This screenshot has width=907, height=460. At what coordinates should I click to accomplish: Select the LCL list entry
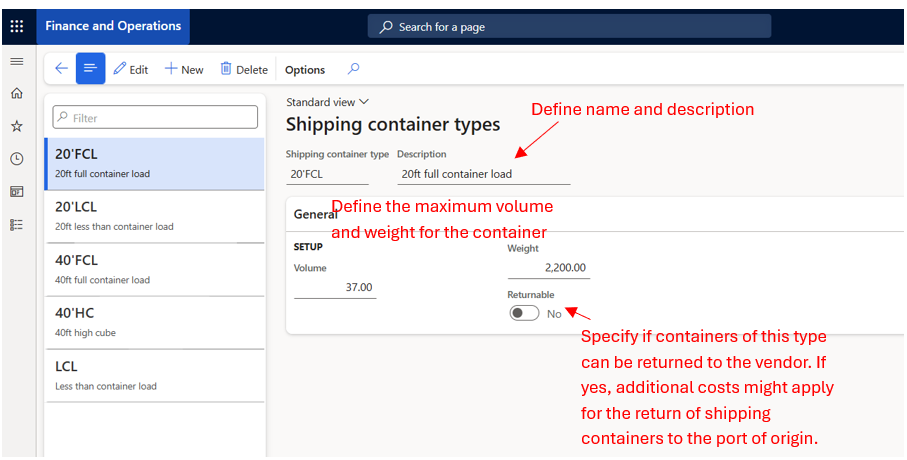click(154, 376)
